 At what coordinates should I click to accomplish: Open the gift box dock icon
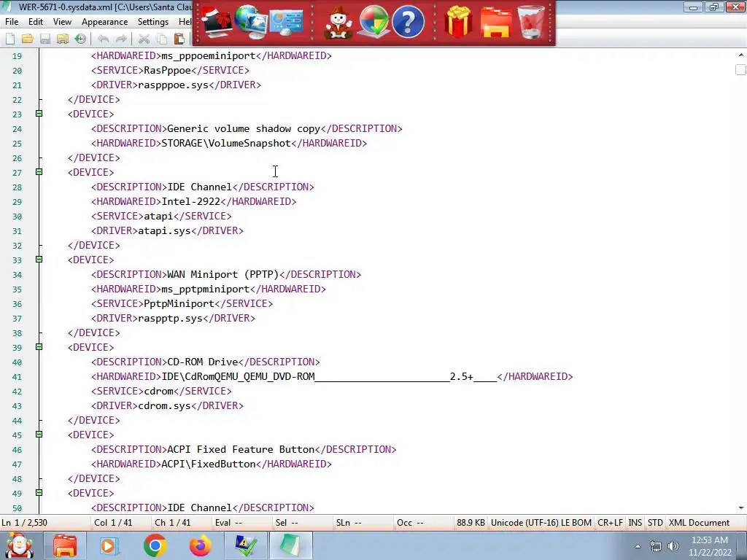point(458,22)
